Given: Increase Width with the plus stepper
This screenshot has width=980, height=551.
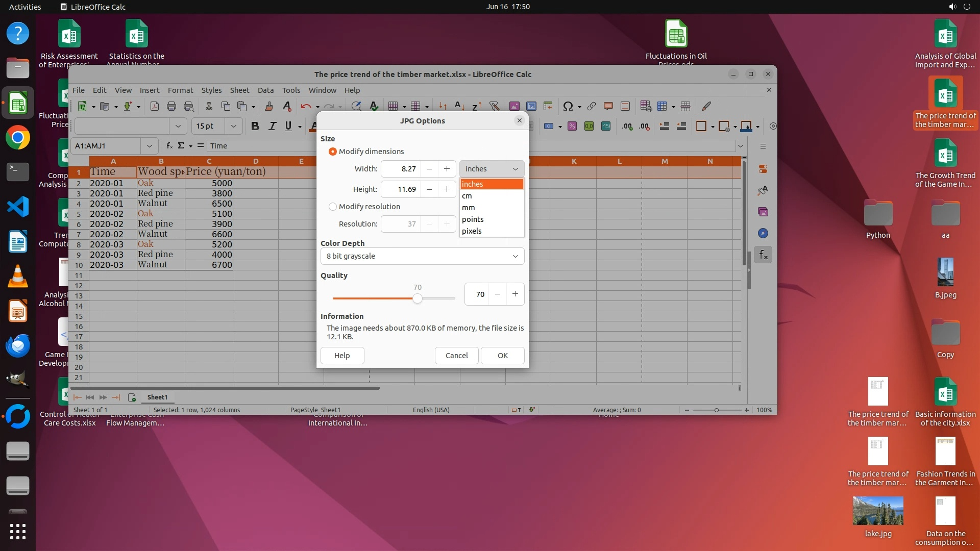Looking at the screenshot, I should click(x=447, y=169).
